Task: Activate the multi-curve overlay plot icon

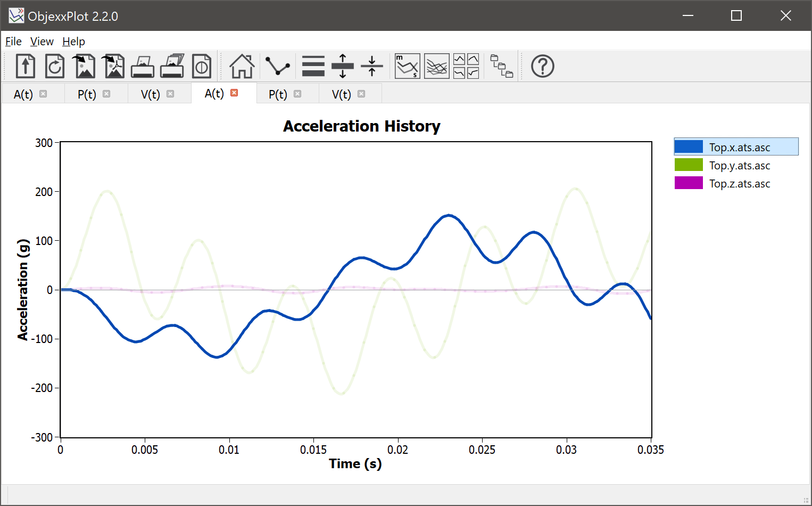Action: pyautogui.click(x=436, y=66)
